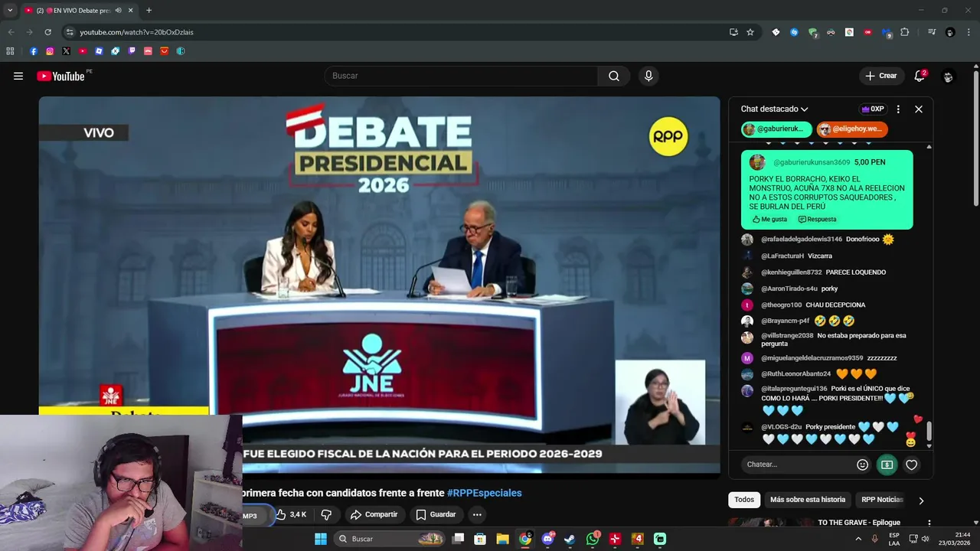Viewport: 980px width, 551px height.
Task: Close the EN VIVO Debate tab
Action: 130,11
